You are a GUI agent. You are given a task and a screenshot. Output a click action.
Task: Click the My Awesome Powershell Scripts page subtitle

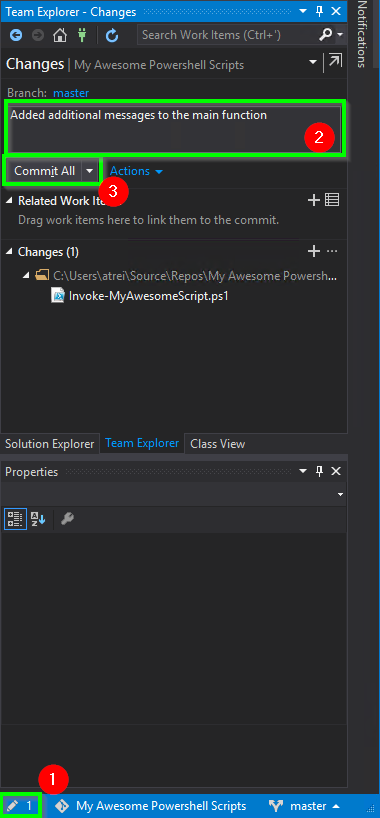point(159,65)
